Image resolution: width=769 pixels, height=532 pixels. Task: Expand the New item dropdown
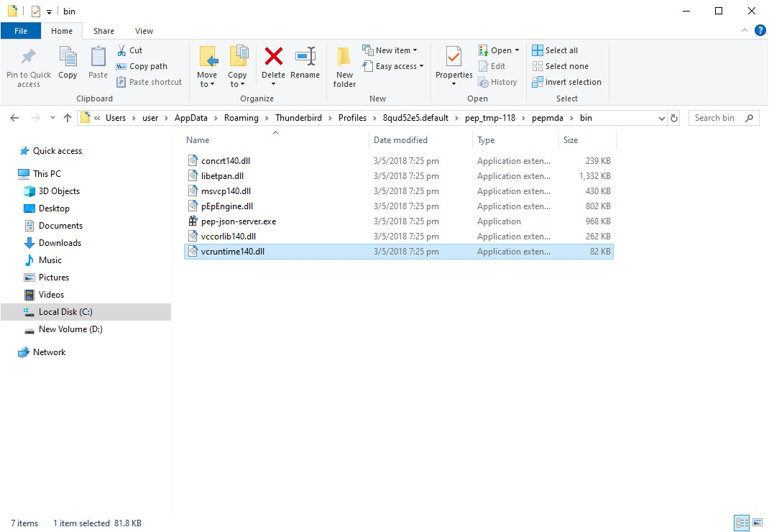tap(415, 50)
